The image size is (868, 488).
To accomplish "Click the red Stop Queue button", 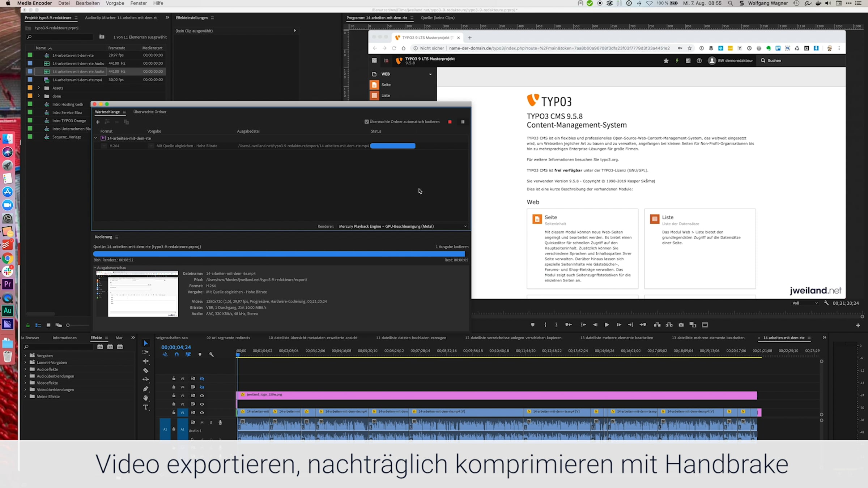I will [x=450, y=122].
